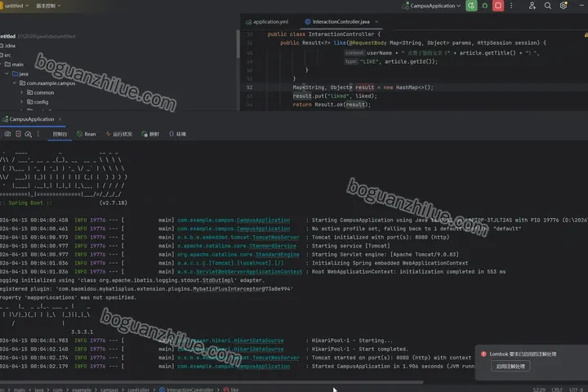Open the untitled project dropdown
The height and width of the screenshot is (392, 588).
point(15,6)
